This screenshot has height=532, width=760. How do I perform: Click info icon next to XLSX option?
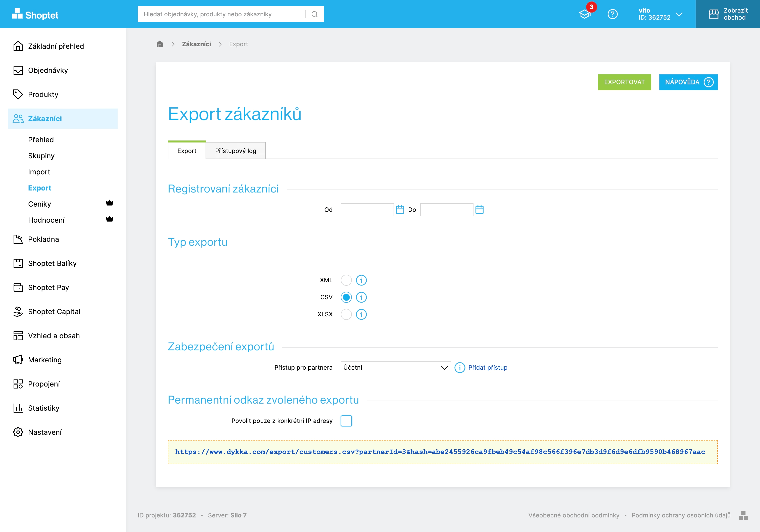361,314
